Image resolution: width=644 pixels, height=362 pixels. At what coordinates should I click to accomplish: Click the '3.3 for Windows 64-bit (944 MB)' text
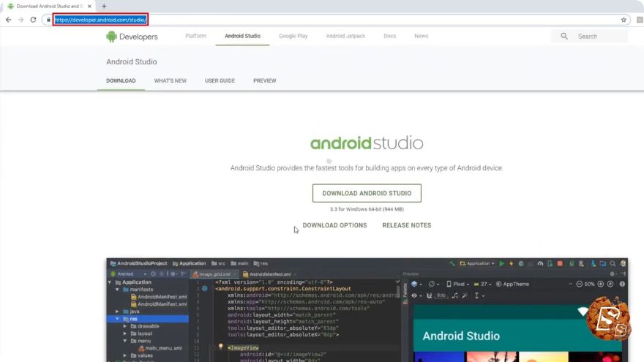tap(367, 209)
